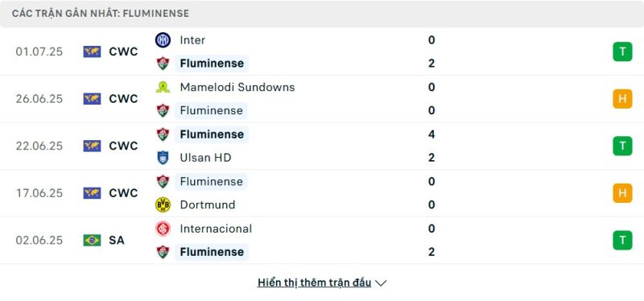The image size is (644, 301).
Task: Click the Inter club crest icon
Action: tap(163, 39)
